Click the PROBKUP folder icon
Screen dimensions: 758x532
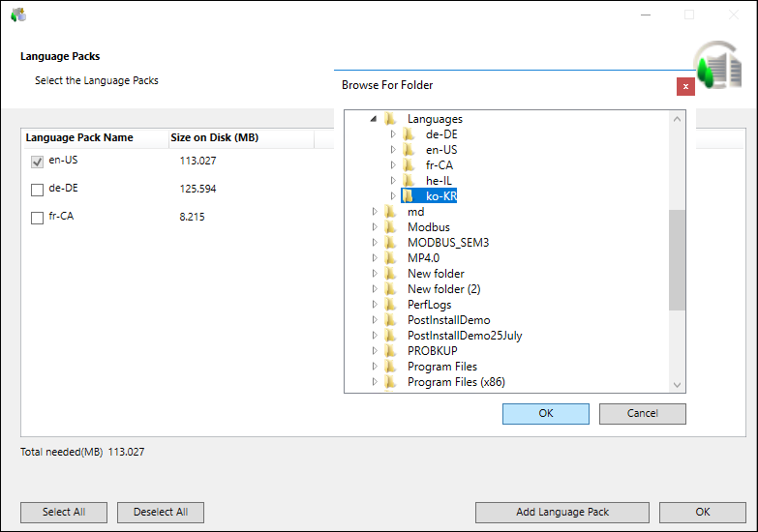[390, 351]
